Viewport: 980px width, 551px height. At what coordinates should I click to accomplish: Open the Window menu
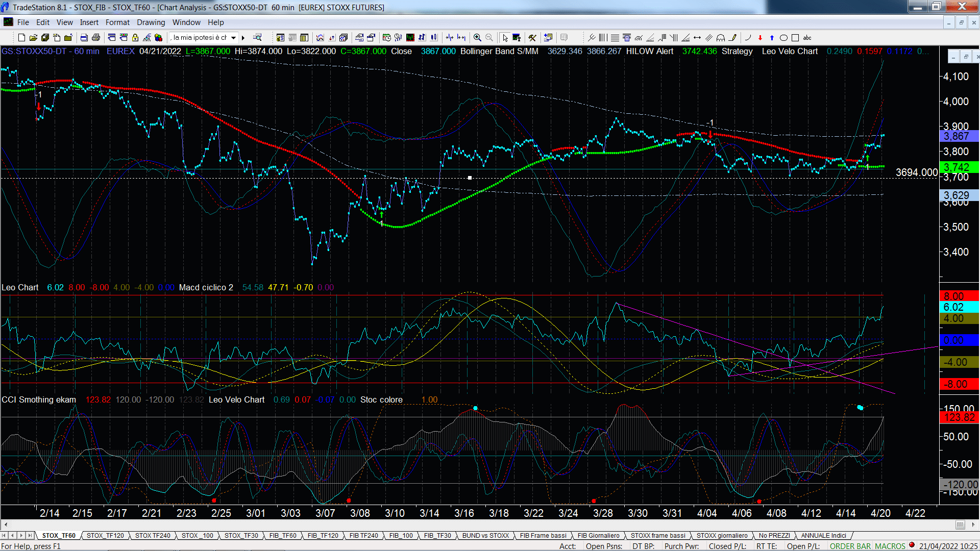186,22
